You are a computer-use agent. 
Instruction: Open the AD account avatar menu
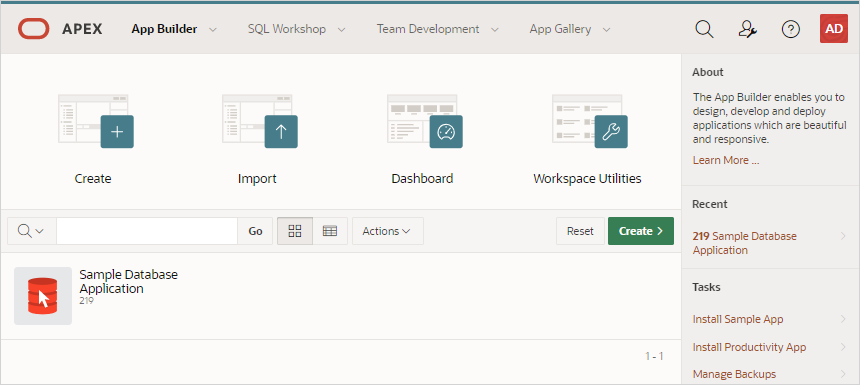[x=834, y=29]
